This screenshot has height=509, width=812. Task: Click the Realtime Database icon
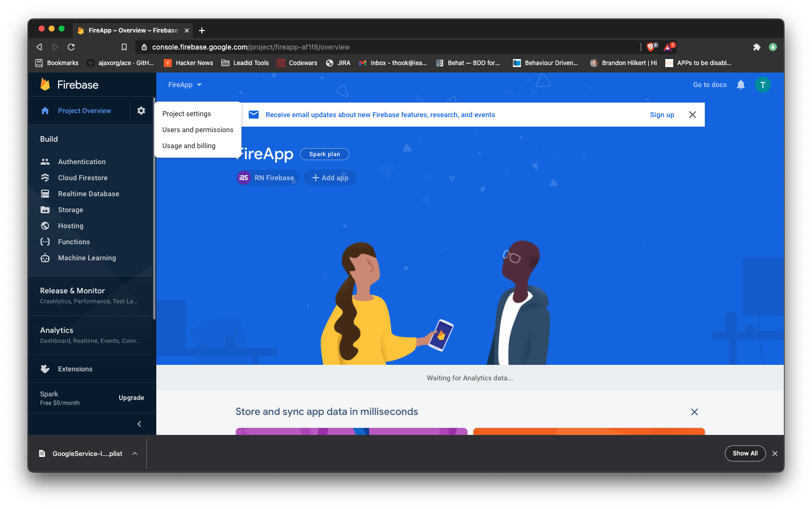pos(45,194)
